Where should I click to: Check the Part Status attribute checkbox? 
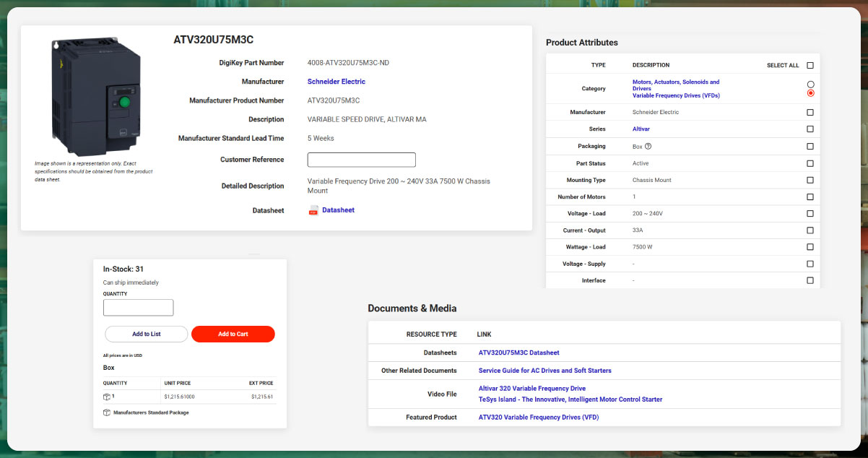[x=810, y=163]
